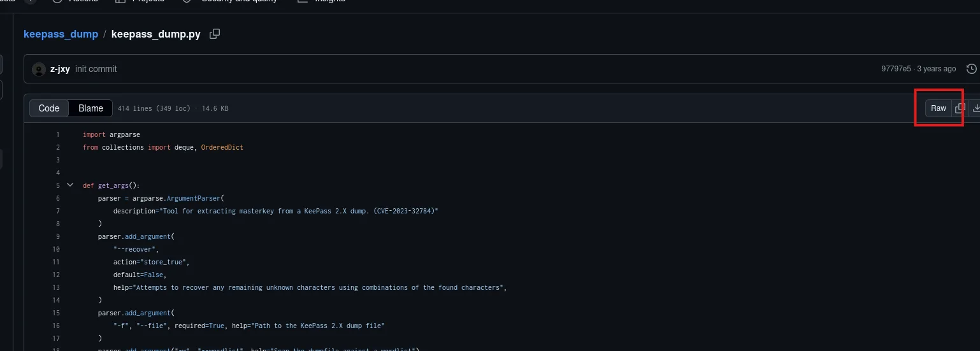This screenshot has width=980, height=351.
Task: Download the raw file icon
Action: [x=976, y=108]
